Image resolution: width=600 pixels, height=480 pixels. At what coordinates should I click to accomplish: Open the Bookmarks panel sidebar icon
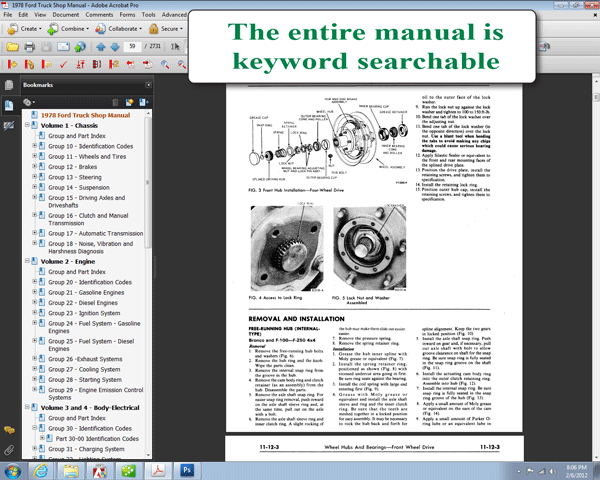tap(9, 105)
